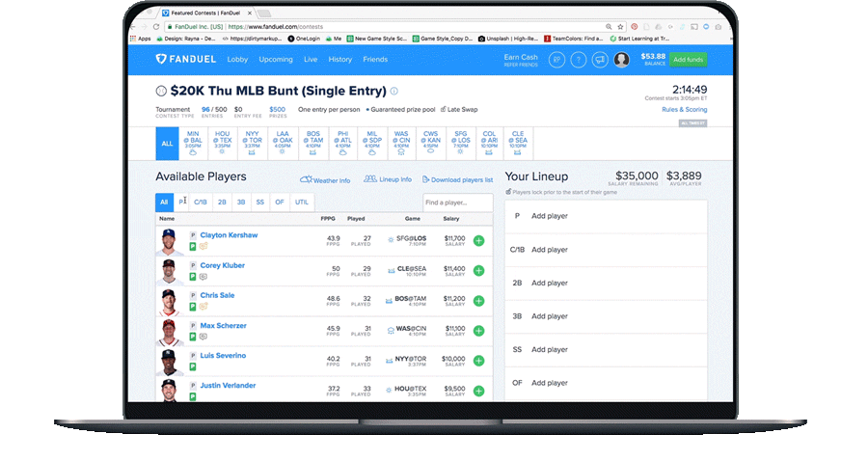Image resolution: width=868 pixels, height=461 pixels.
Task: Click the Chrome address bar URL
Action: click(276, 27)
